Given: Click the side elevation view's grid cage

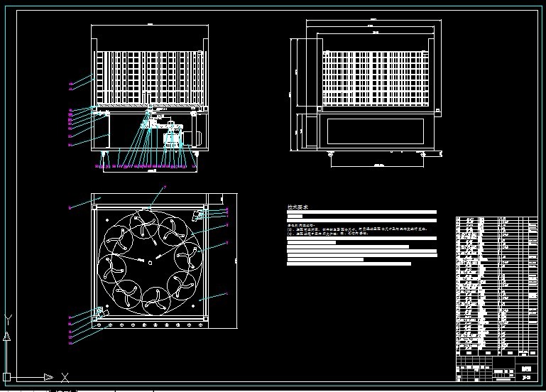Looking at the screenshot, I should (376, 78).
